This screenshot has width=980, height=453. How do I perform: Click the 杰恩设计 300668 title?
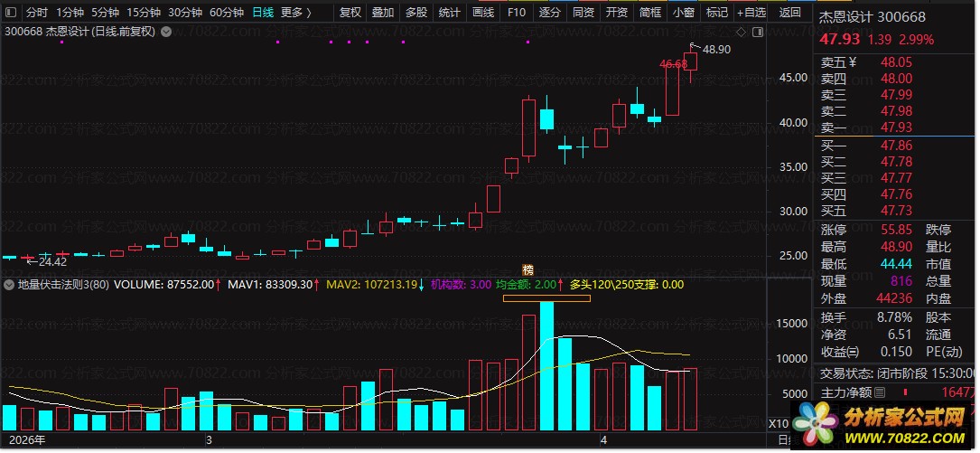pyautogui.click(x=873, y=17)
